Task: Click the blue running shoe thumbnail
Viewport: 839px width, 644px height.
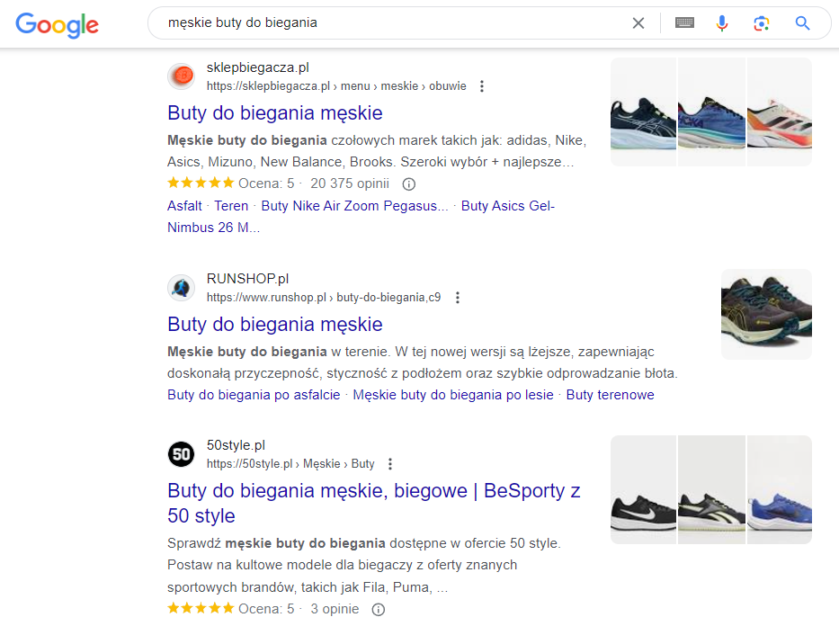Action: click(779, 490)
